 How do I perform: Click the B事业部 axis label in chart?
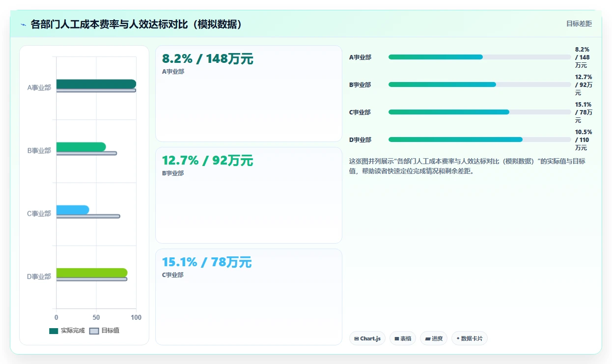point(39,150)
